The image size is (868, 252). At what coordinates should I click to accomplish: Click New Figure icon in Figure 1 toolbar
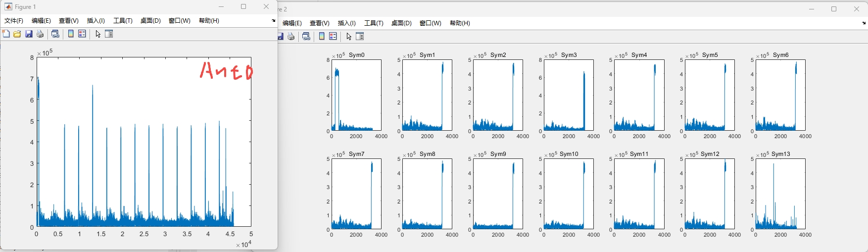coord(6,34)
